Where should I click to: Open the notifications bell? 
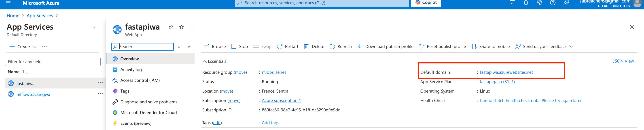coord(526,3)
